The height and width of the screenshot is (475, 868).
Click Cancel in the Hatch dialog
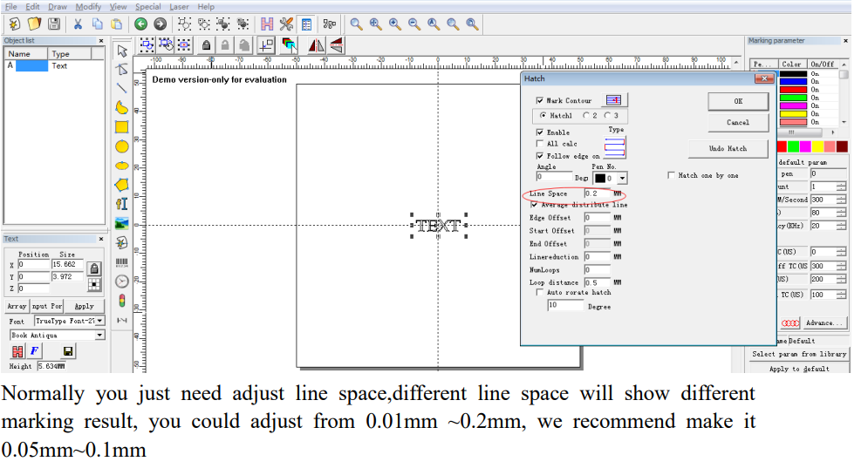pos(738,122)
